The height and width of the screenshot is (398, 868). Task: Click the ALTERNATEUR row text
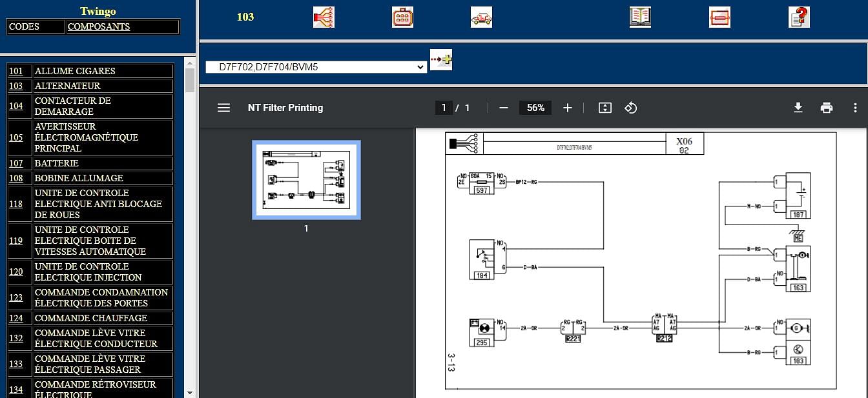68,86
